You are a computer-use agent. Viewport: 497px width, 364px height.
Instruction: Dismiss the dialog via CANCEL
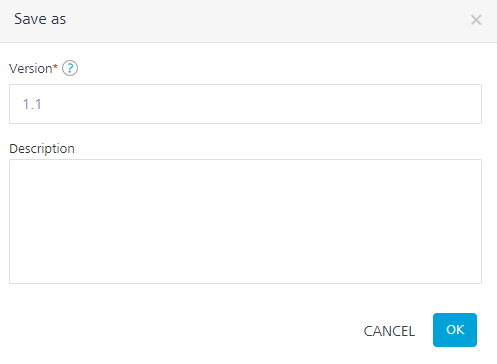[x=389, y=331]
